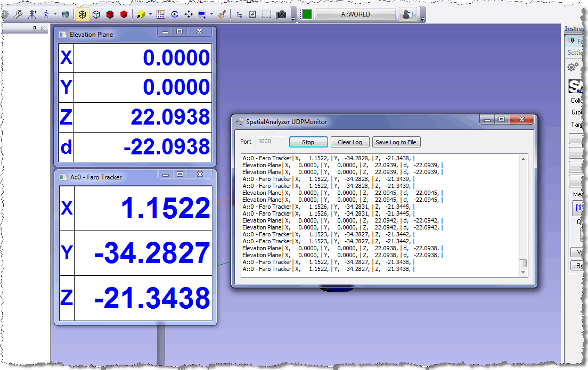Click the wrench tool icon in toolbar
Screen dimensions: 588x370
[18, 14]
